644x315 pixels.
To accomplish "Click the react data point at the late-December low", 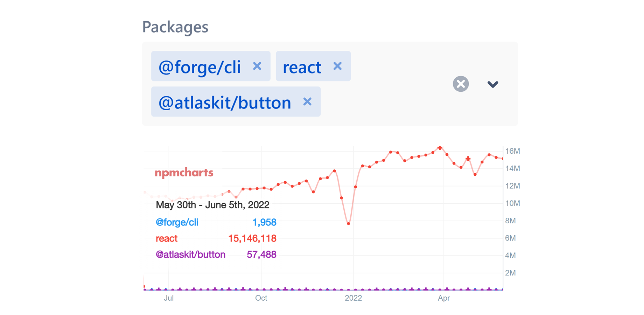I will pos(349,224).
